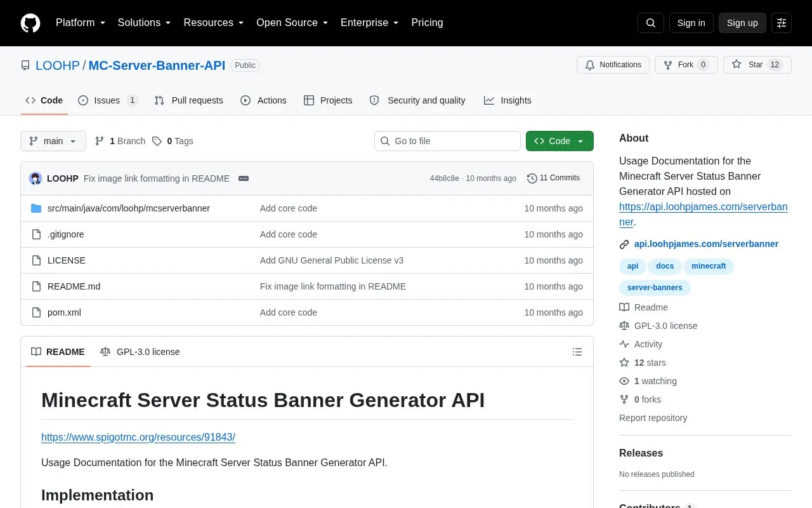Click the Notifications bell icon

click(590, 65)
